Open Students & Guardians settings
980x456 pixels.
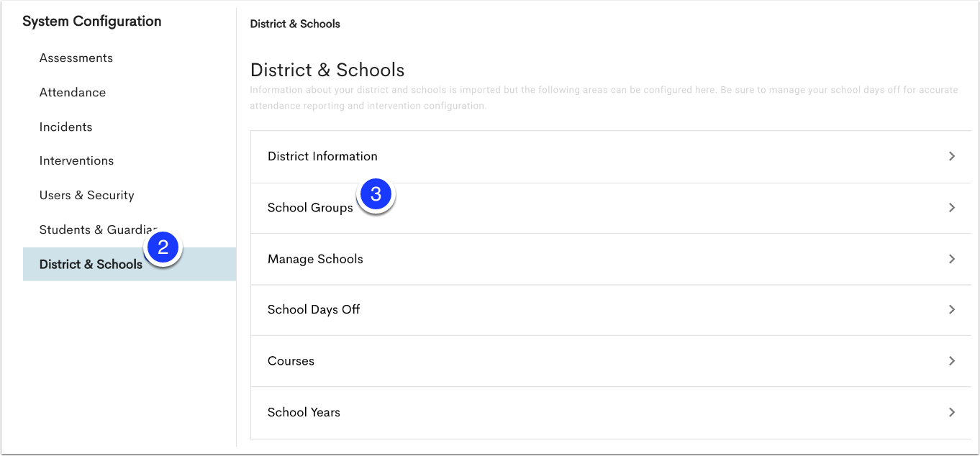point(94,230)
